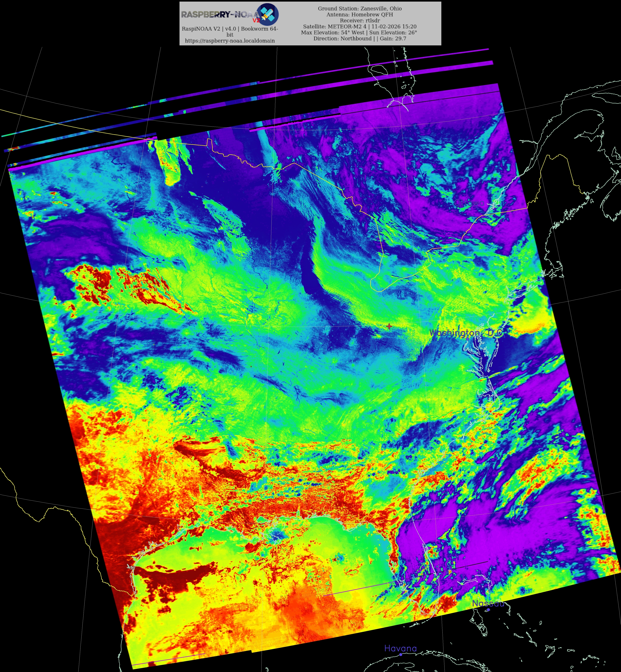
Task: Select the Ottawa map label
Action: [469, 203]
